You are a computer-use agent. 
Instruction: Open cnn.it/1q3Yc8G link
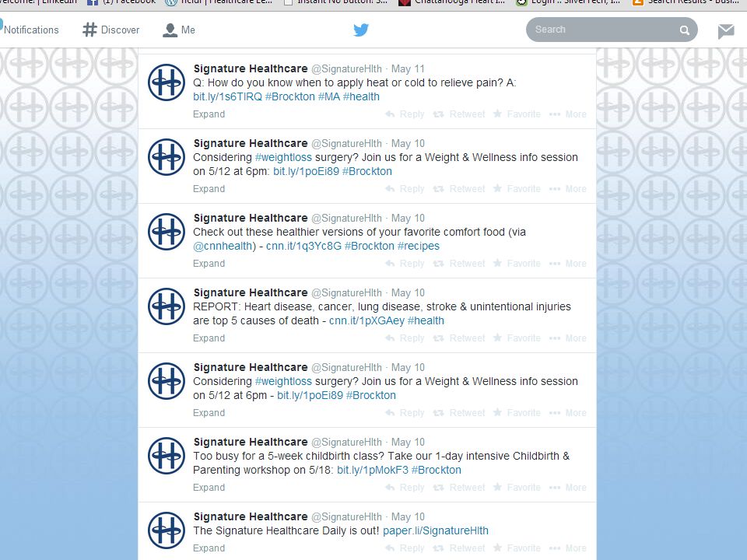coord(303,247)
